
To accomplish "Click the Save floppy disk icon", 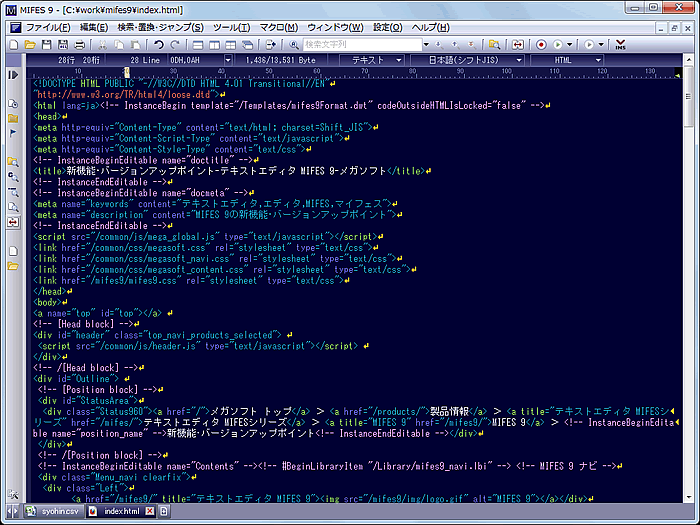I will click(x=46, y=45).
